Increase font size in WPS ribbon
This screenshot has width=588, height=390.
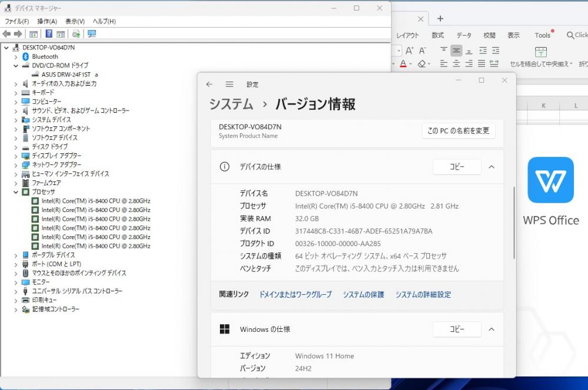tap(409, 50)
